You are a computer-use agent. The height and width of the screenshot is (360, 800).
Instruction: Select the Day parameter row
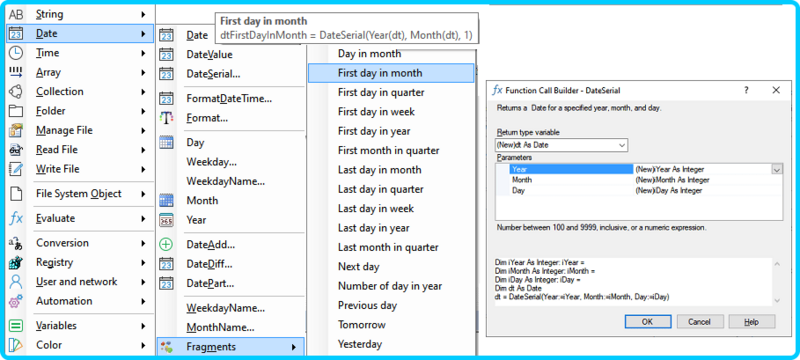coord(639,191)
